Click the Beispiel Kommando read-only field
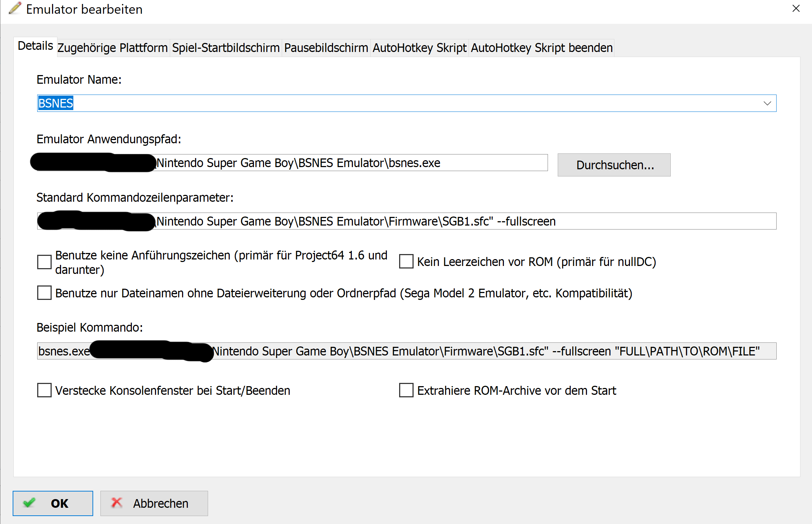 (407, 351)
